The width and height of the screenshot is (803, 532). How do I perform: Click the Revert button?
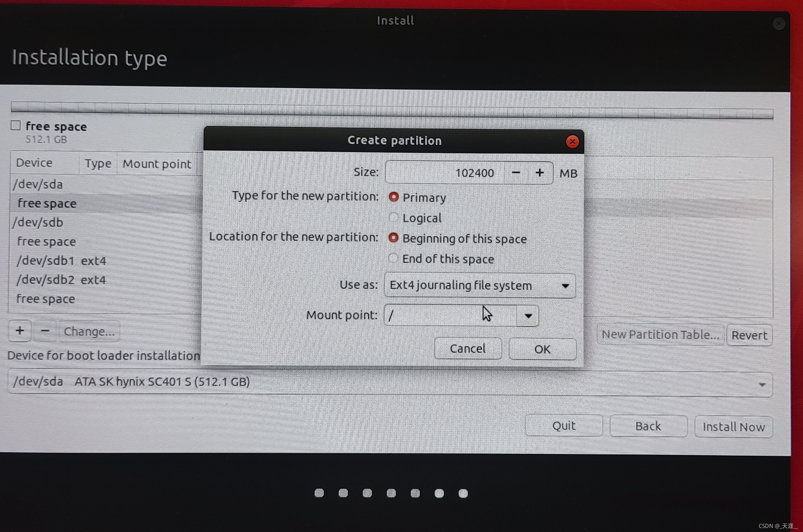(749, 335)
